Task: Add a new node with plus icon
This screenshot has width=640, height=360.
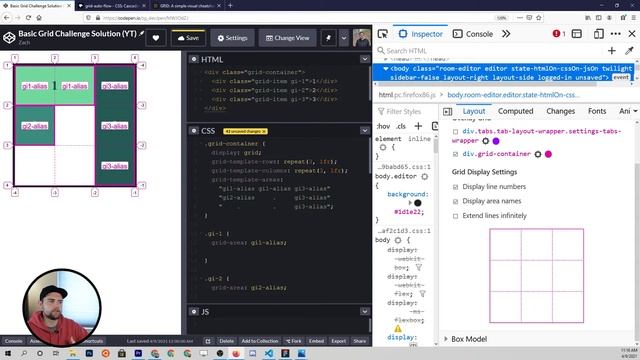Action: coord(611,51)
